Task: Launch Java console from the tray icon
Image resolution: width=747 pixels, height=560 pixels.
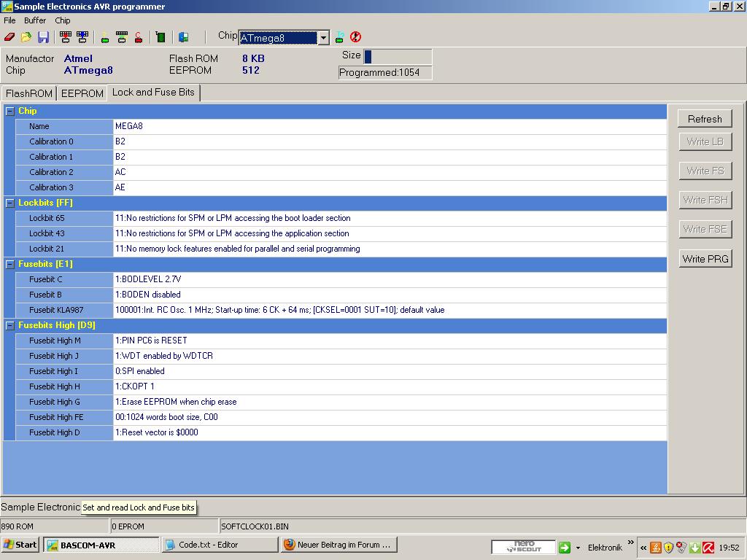Action: click(x=655, y=547)
